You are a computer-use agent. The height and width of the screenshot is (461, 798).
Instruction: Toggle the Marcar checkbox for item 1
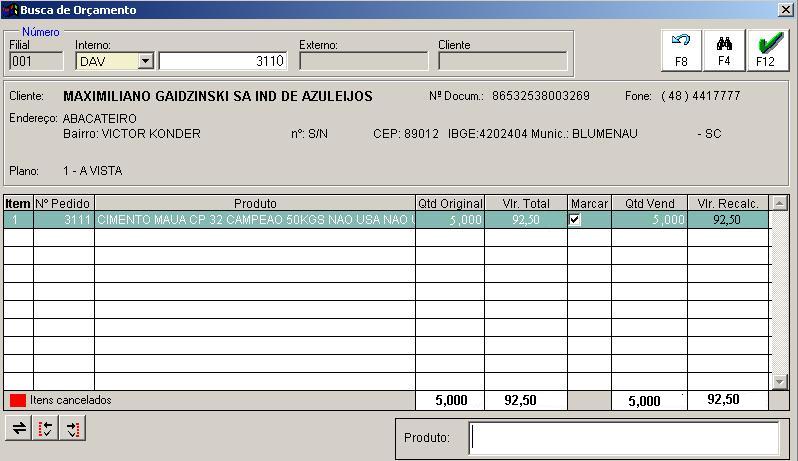point(575,220)
